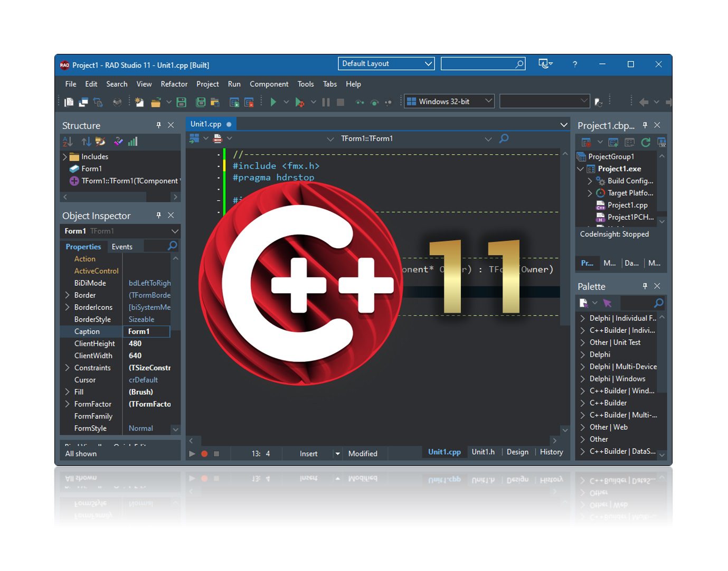Switch to the Unit1.h tab
The image size is (728, 571).
click(x=483, y=452)
